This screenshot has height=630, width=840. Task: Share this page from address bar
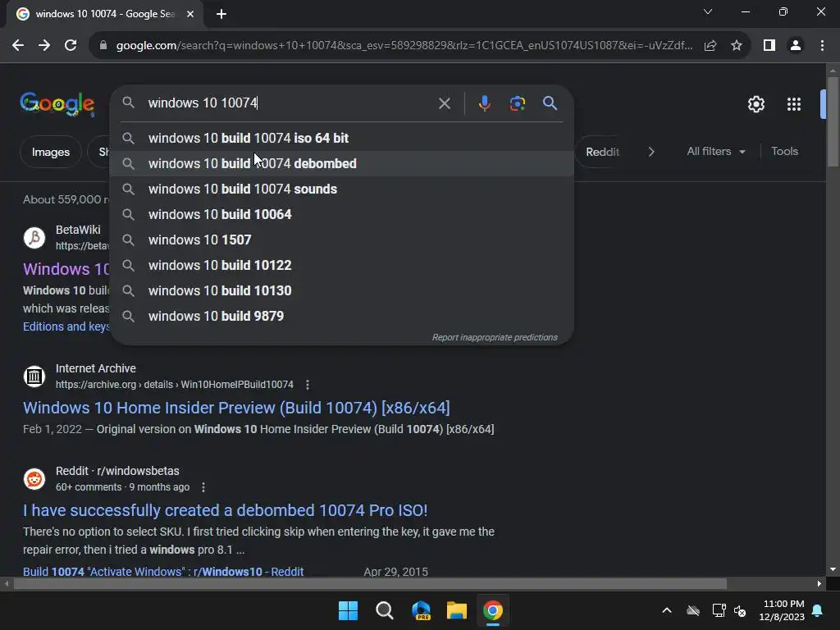pos(710,46)
